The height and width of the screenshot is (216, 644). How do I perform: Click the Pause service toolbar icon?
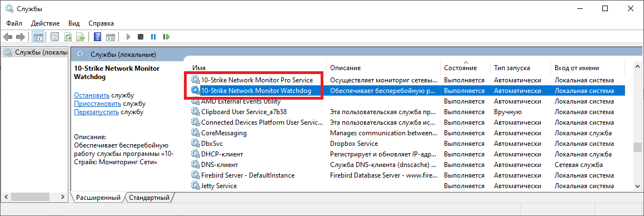pyautogui.click(x=153, y=37)
